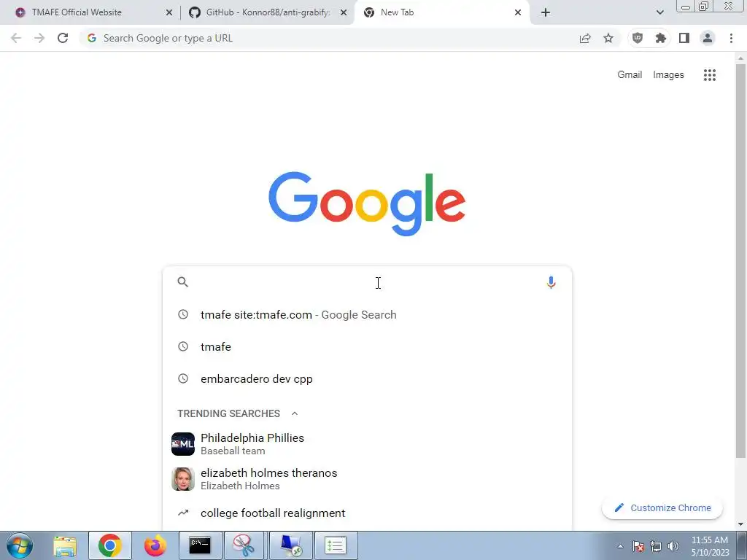Image resolution: width=747 pixels, height=560 pixels.
Task: Open the network tray icon
Action: click(656, 546)
